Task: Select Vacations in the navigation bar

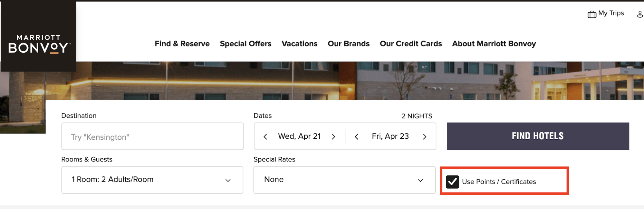Action: coord(299,44)
